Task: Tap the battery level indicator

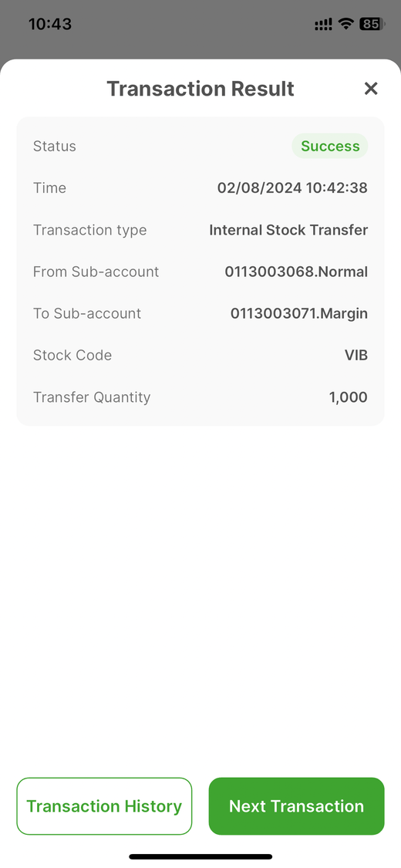Action: (372, 24)
